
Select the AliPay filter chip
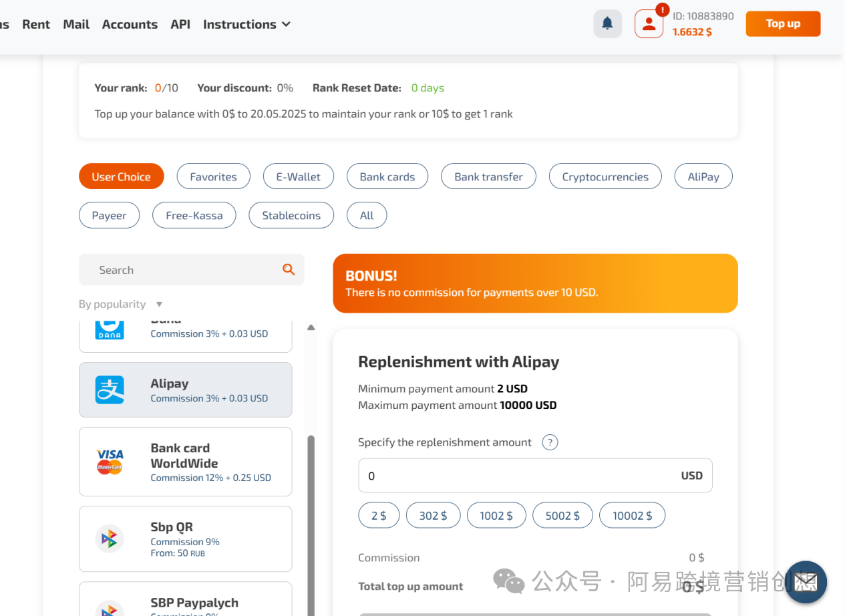pos(703,176)
